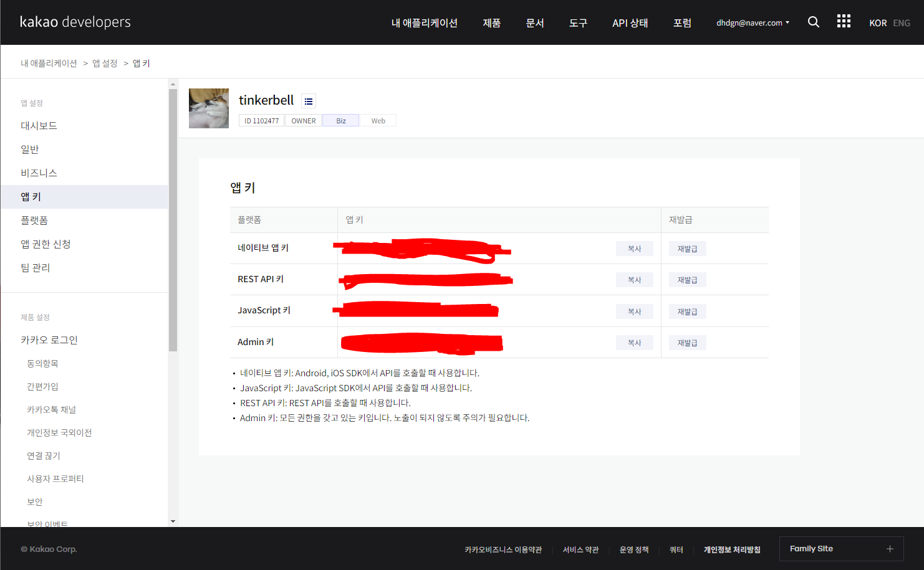Click the OWNER badge
This screenshot has height=570, width=924.
pos(304,121)
